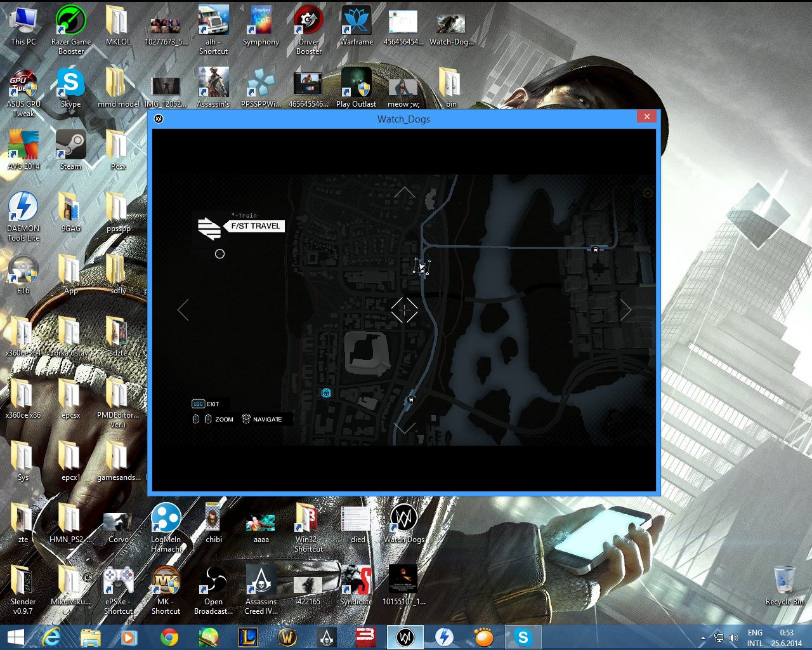The image size is (812, 650).
Task: Open the MKLOL folder
Action: tap(118, 25)
